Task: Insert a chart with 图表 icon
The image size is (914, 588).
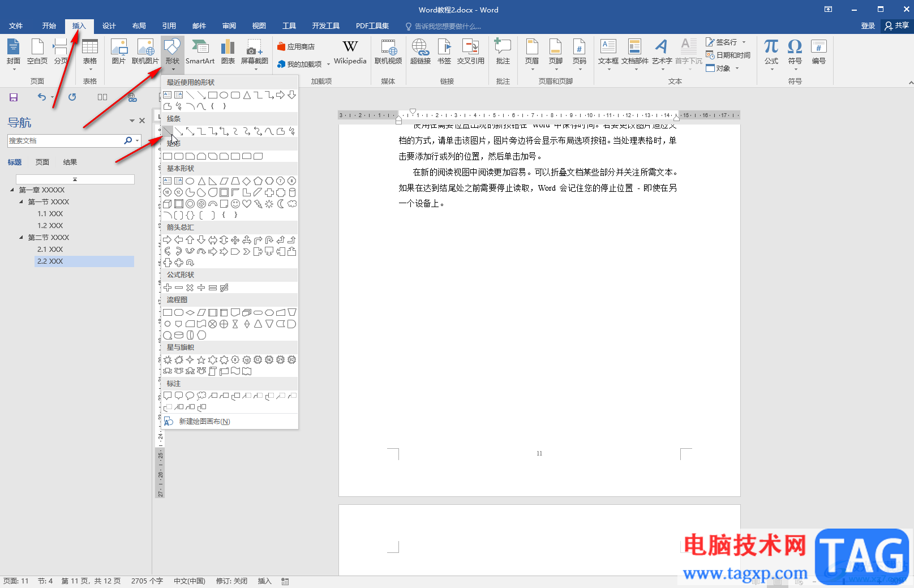Action: pyautogui.click(x=228, y=51)
